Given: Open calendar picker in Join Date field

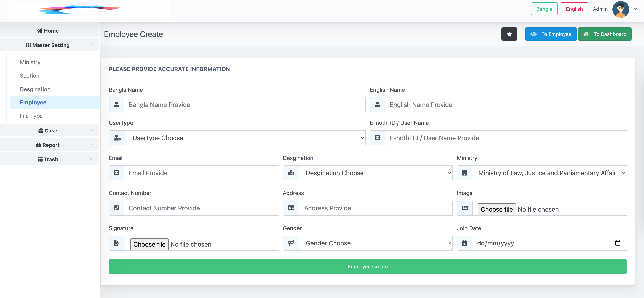Looking at the screenshot, I should coord(618,243).
